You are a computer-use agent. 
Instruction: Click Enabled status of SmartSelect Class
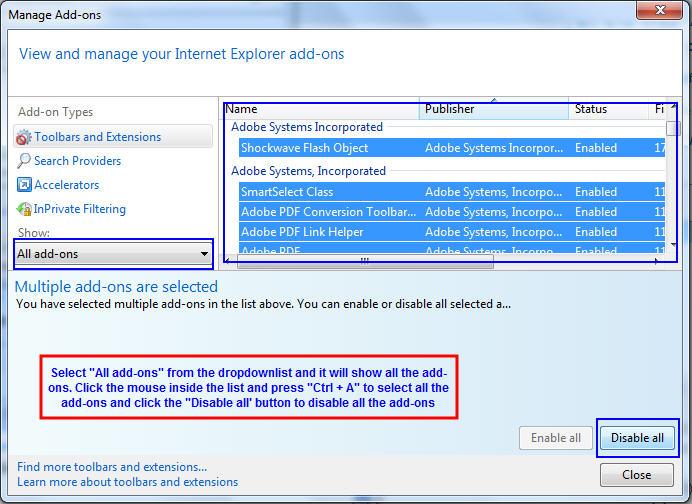pyautogui.click(x=596, y=192)
